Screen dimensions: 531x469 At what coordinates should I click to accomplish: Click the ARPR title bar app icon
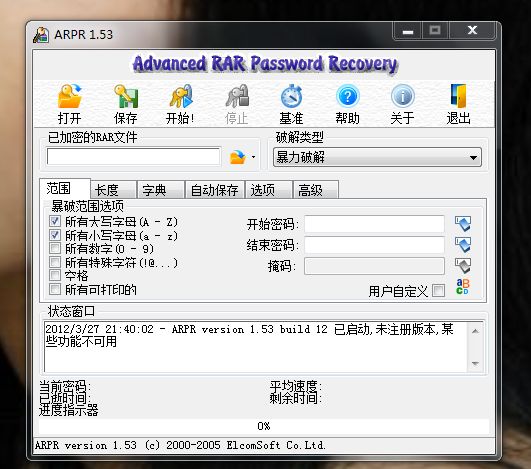(41, 35)
